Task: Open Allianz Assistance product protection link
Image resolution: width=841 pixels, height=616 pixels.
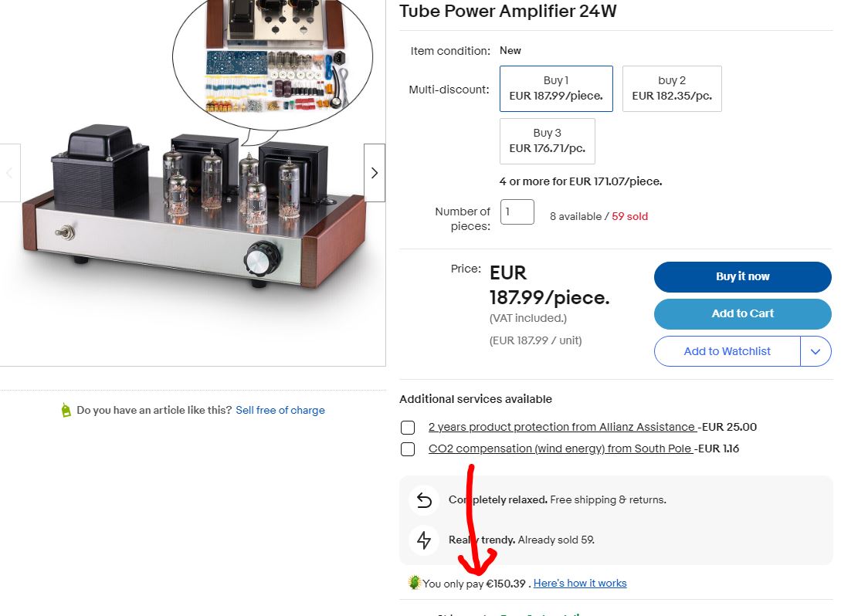Action: point(563,428)
